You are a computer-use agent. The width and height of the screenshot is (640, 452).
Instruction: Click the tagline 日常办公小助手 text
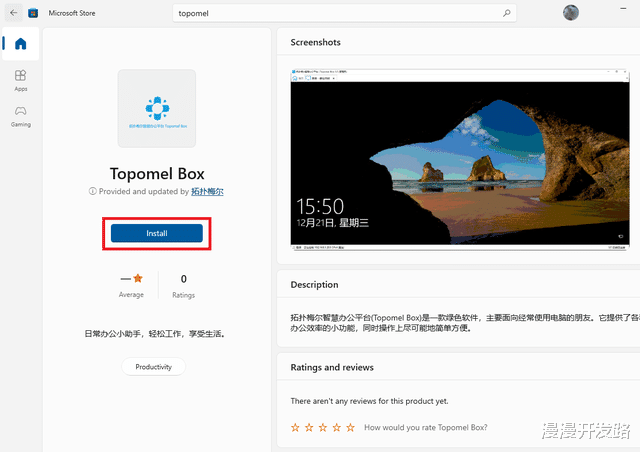point(155,334)
